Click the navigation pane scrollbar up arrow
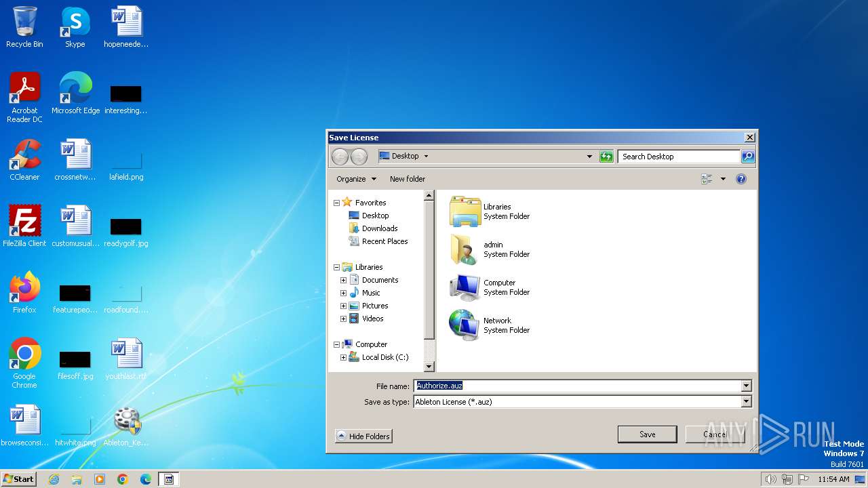868x488 pixels. (x=429, y=195)
